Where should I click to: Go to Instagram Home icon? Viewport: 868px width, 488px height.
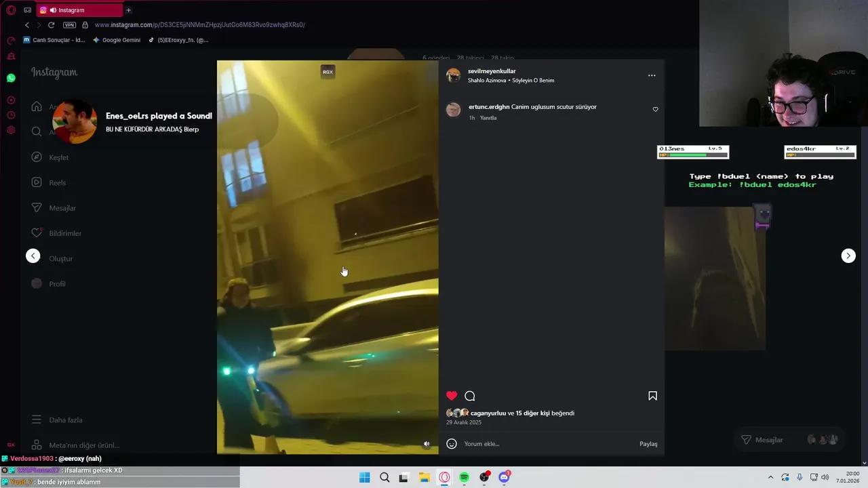pos(37,106)
